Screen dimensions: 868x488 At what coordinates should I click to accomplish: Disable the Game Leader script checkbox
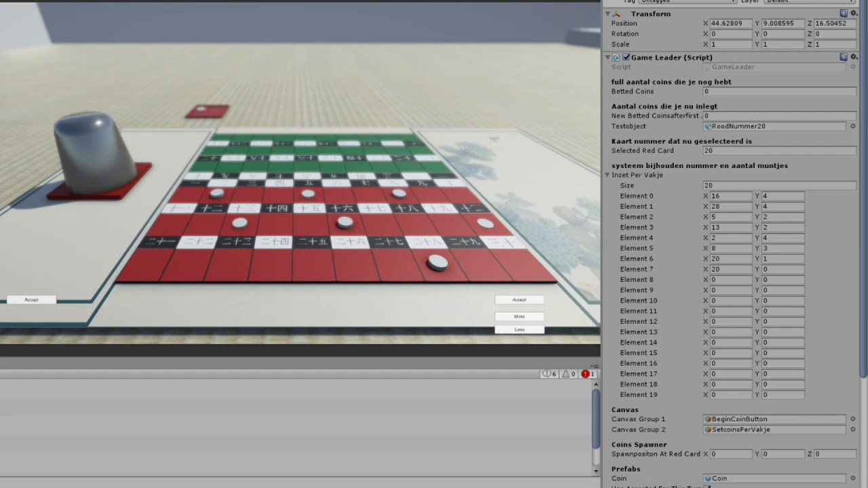[x=626, y=58]
